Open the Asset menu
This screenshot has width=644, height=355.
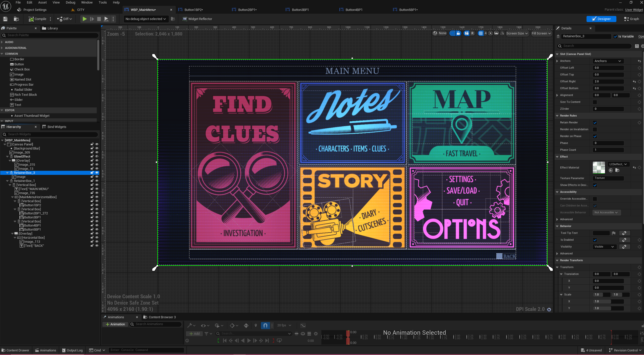coord(42,3)
